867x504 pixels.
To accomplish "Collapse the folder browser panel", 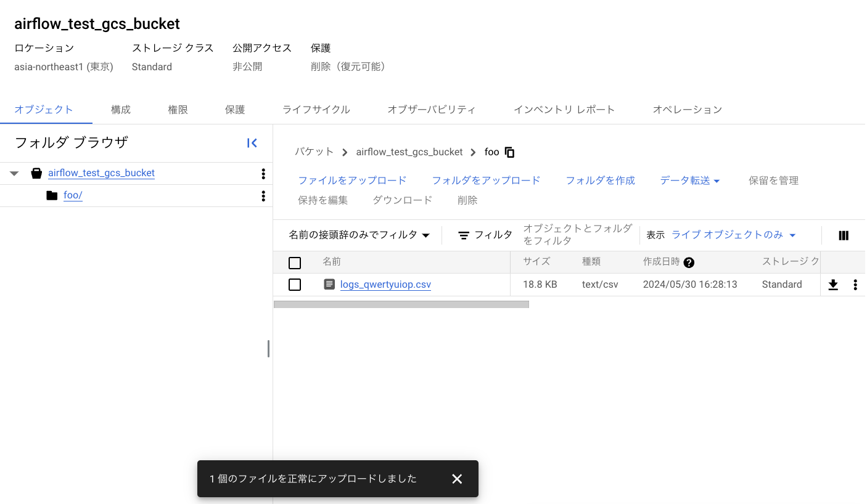I will 252,143.
